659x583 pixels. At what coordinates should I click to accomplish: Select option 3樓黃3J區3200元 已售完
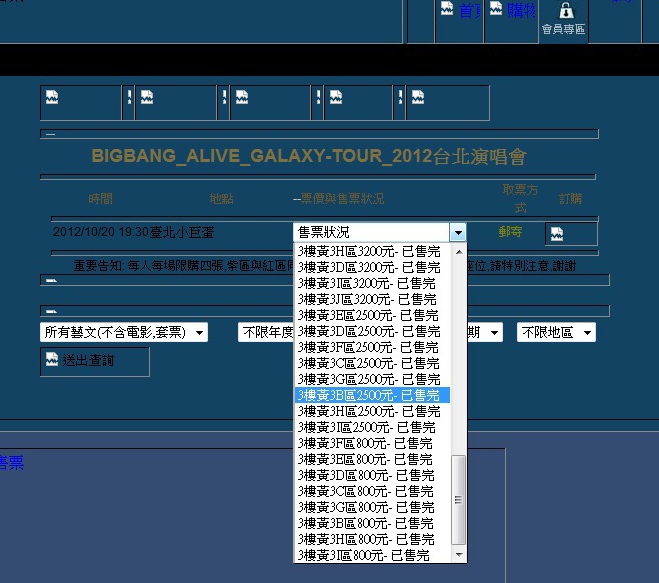[x=372, y=299]
